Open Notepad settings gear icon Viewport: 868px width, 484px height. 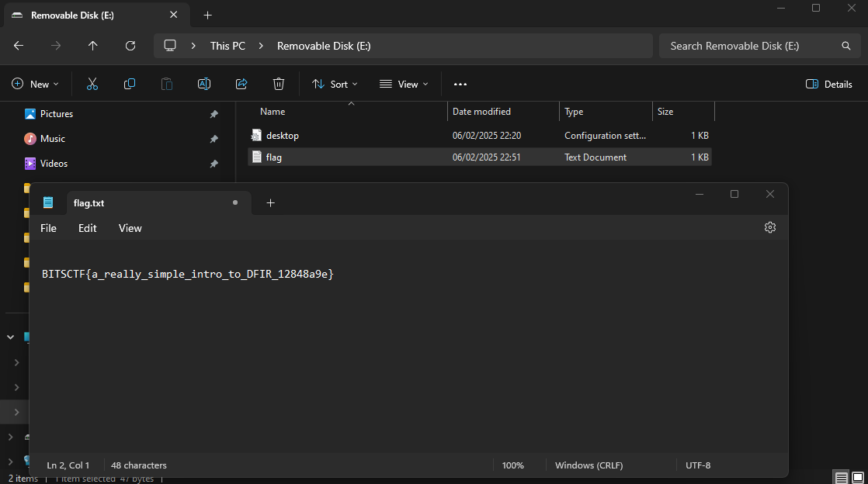pyautogui.click(x=770, y=227)
